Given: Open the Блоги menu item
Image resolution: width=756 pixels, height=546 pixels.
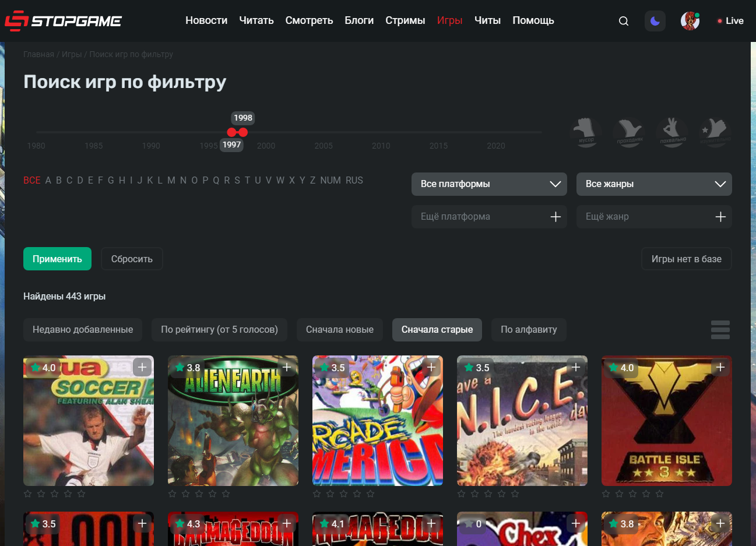Looking at the screenshot, I should point(359,20).
